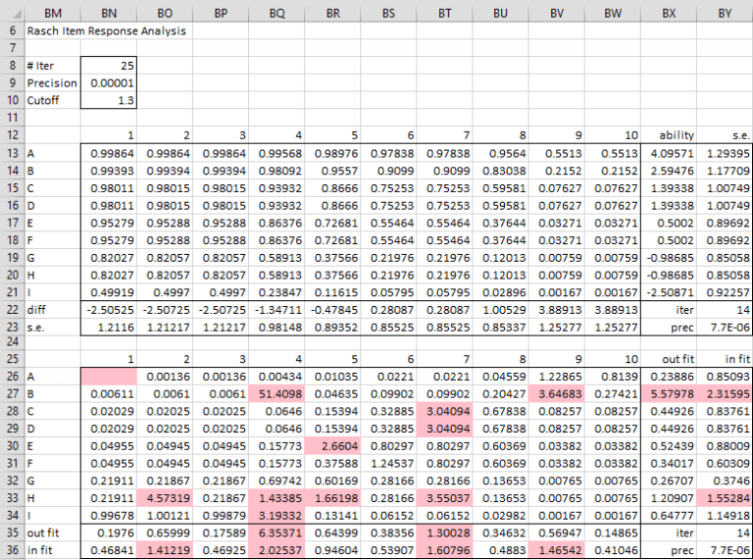Click the 'diff' row label

coord(52,310)
